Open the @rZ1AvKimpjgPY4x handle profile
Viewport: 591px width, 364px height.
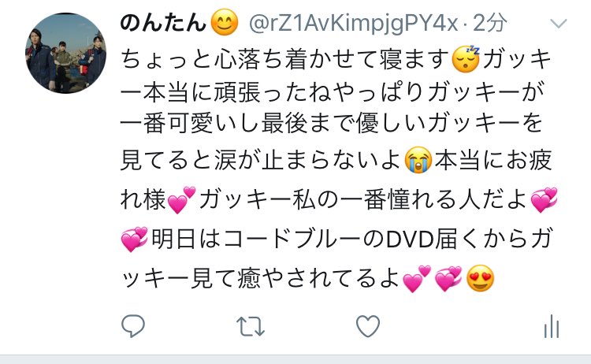click(354, 24)
